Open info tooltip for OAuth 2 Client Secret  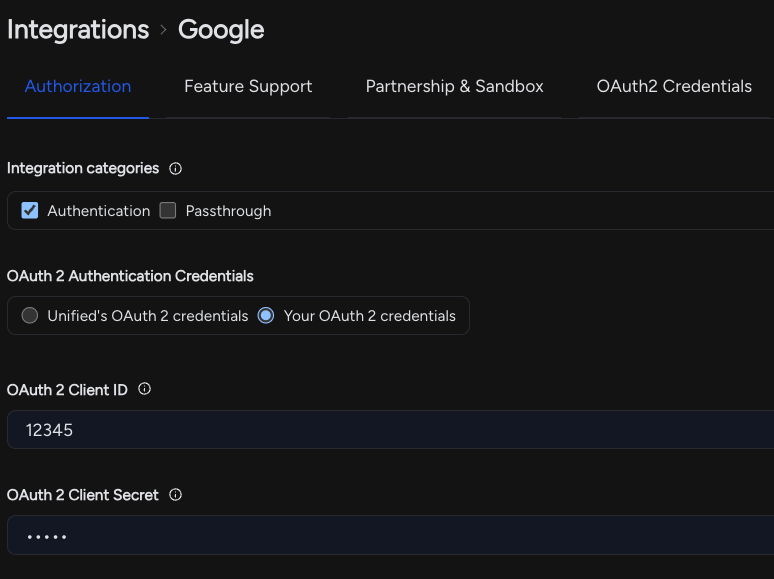(176, 495)
